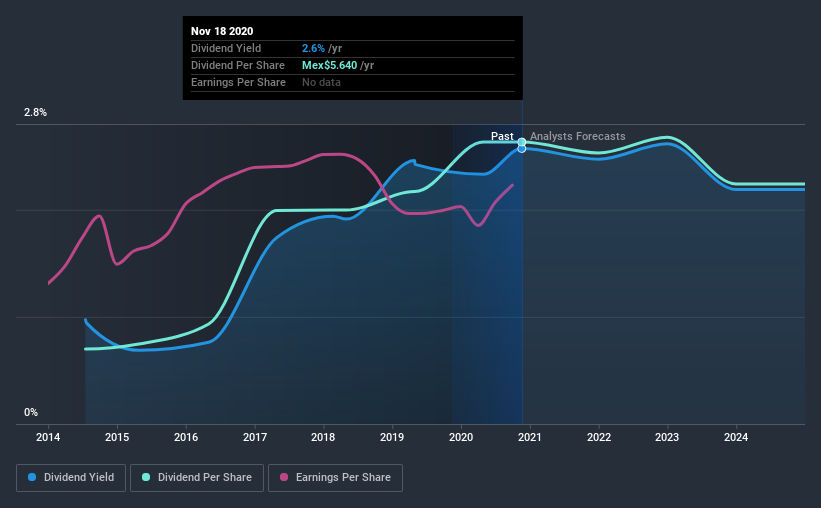Toggle the Earnings Per Share legend button

[x=336, y=478]
